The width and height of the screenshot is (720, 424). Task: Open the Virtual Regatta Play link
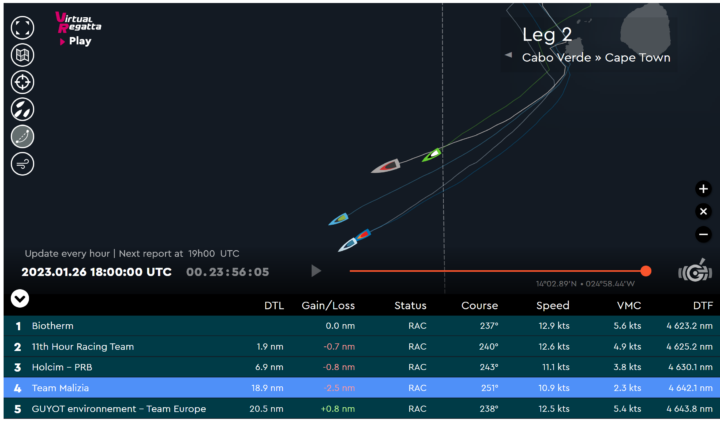pyautogui.click(x=76, y=41)
